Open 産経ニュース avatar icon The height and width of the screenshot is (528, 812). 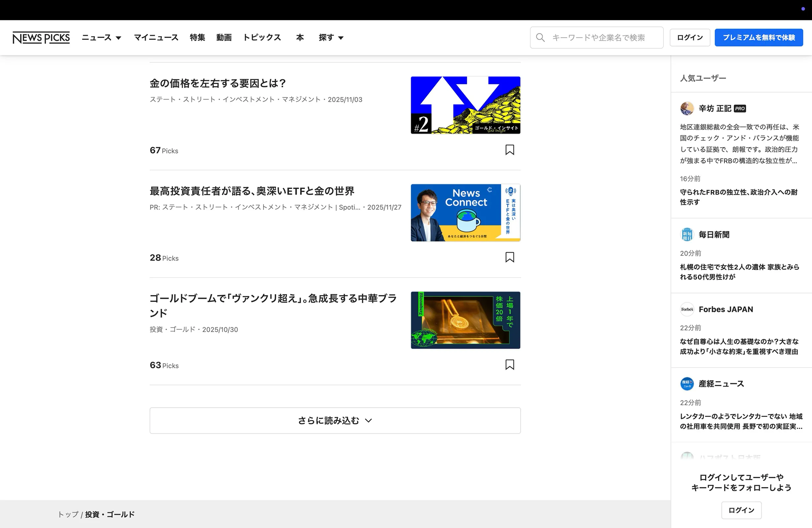(x=687, y=384)
